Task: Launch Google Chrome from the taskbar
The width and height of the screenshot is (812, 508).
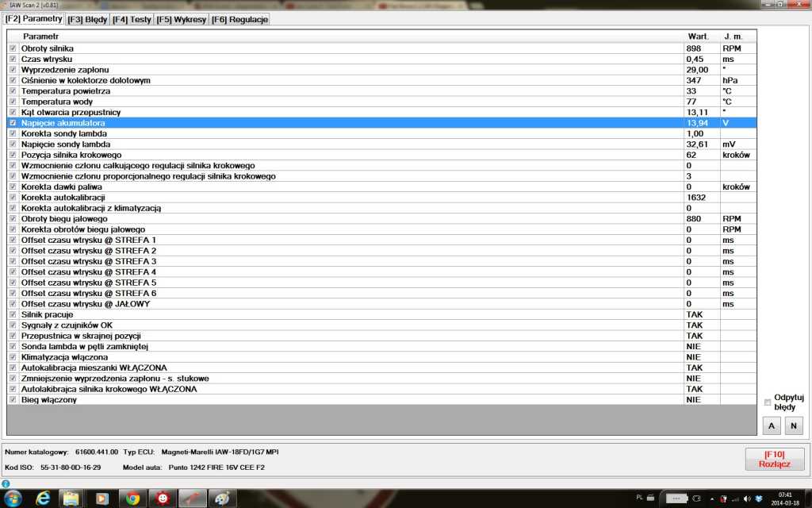Action: 132,498
